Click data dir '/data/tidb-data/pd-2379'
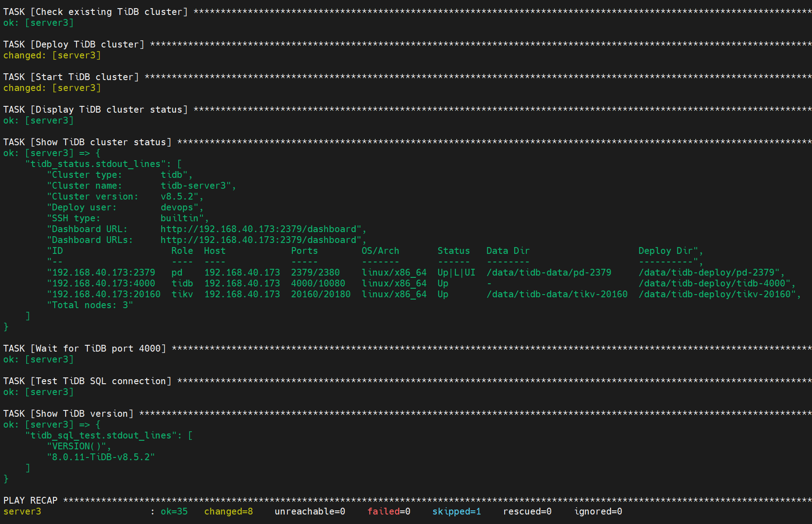This screenshot has width=812, height=524. (549, 272)
